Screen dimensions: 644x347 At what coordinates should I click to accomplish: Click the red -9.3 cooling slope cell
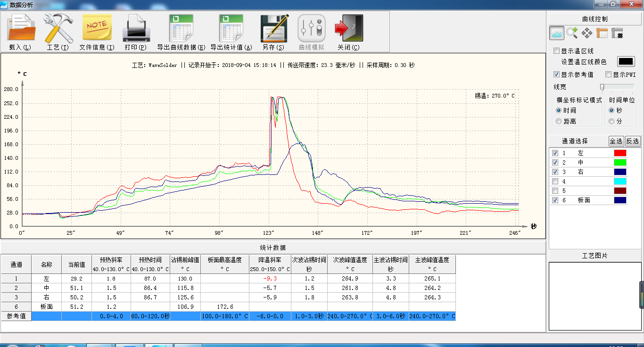(x=270, y=279)
